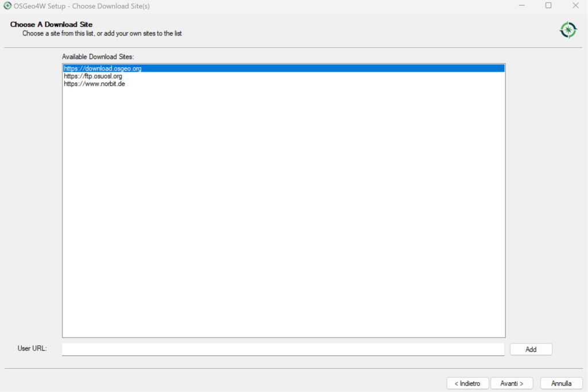Click the OSGeo4W title bar icon
Image resolution: width=588 pixels, height=392 pixels.
(x=7, y=6)
